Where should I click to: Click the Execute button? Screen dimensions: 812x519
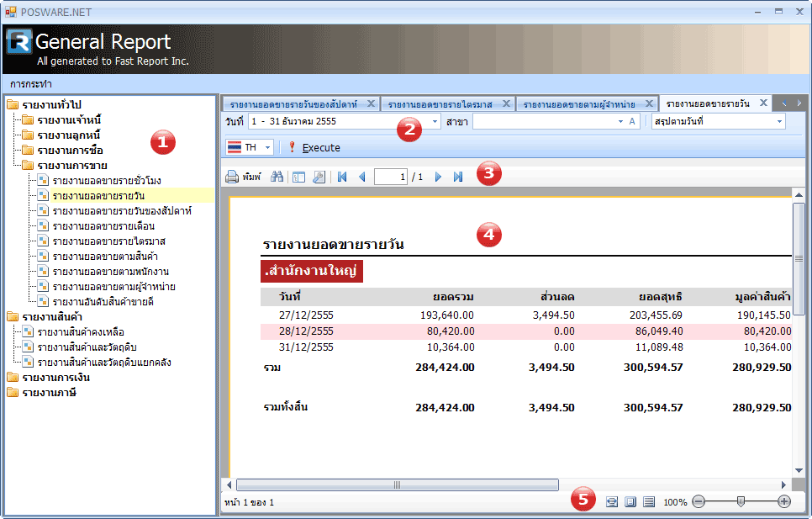pyautogui.click(x=314, y=147)
